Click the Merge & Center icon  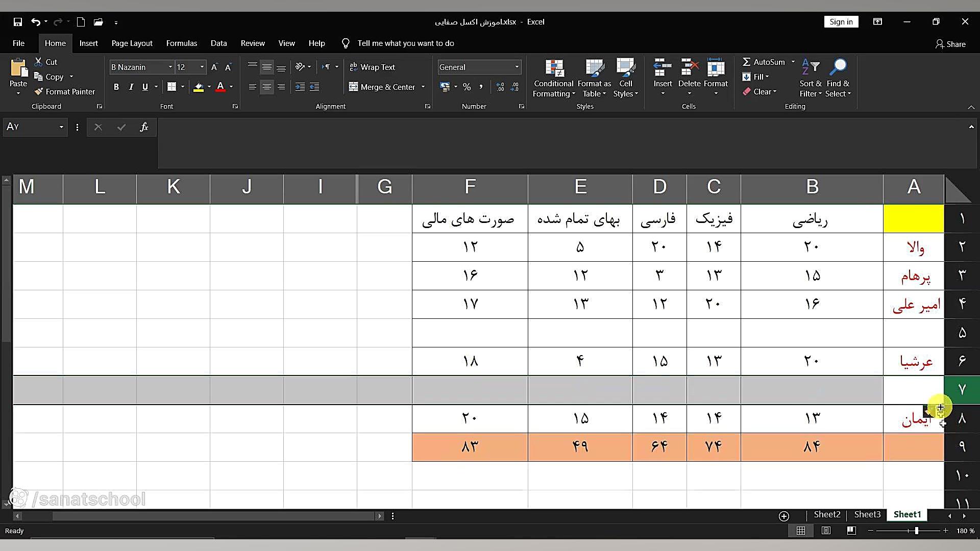[353, 87]
